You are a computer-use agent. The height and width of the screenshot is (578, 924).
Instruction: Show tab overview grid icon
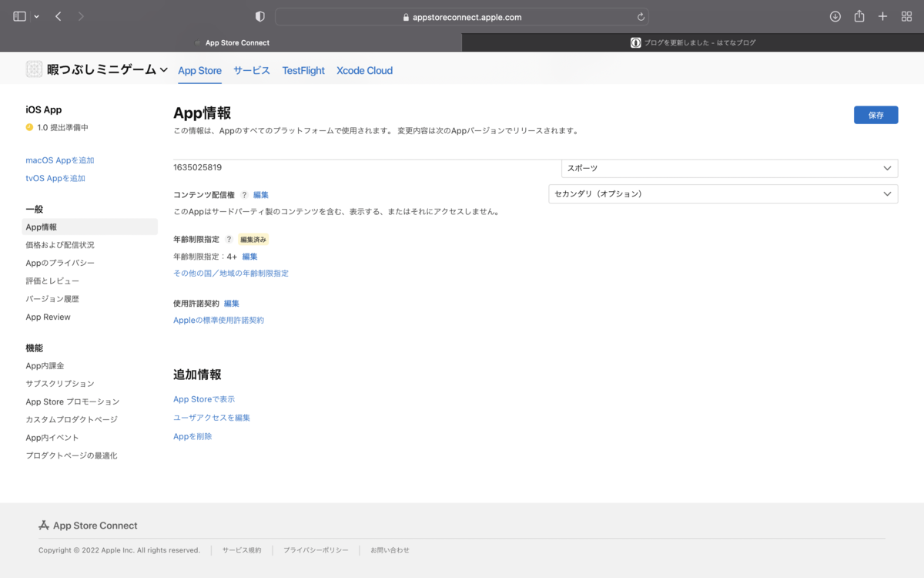click(x=906, y=16)
